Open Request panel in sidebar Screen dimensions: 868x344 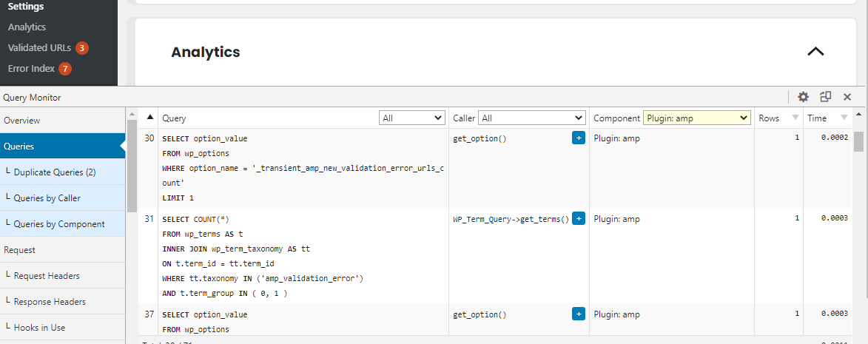[x=63, y=250]
